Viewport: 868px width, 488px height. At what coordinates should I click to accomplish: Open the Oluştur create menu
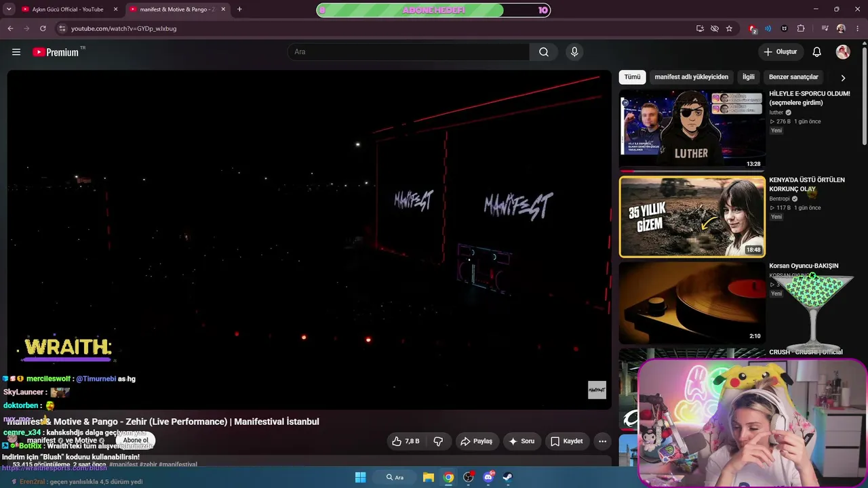(781, 52)
